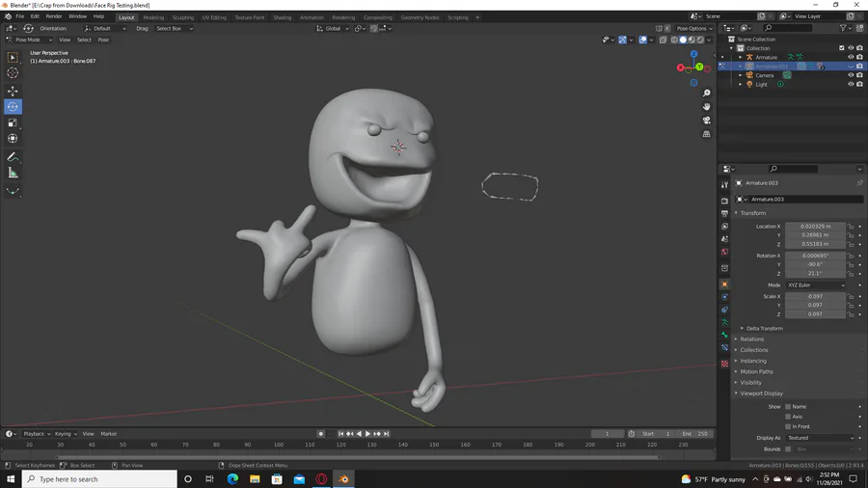868x488 pixels.
Task: Expand the Motion Paths panel
Action: 755,372
